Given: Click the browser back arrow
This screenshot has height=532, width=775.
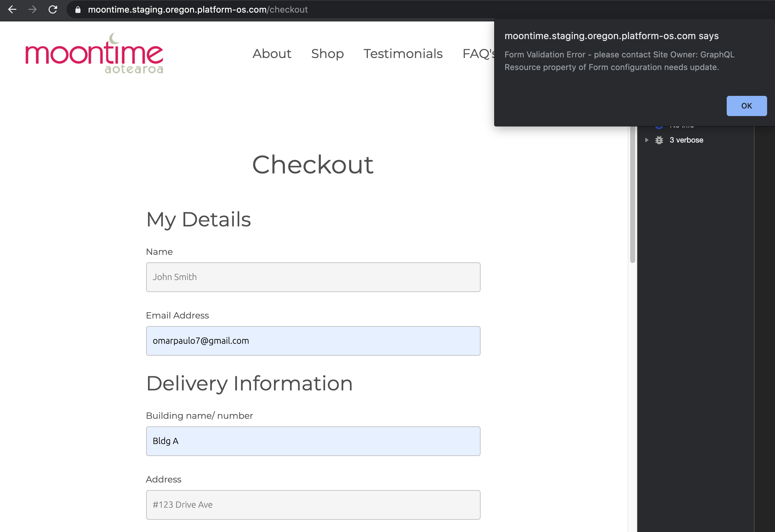Looking at the screenshot, I should pyautogui.click(x=12, y=10).
